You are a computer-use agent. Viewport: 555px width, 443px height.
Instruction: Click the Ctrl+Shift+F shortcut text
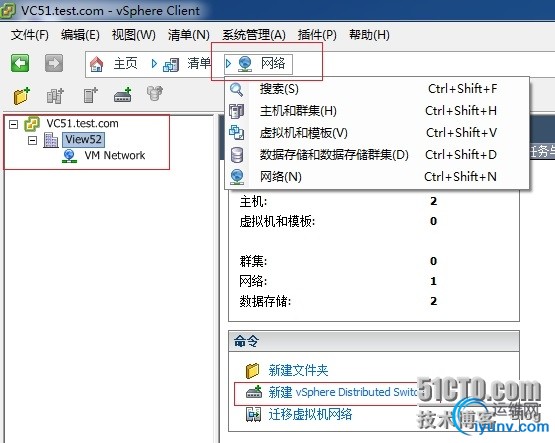[463, 89]
